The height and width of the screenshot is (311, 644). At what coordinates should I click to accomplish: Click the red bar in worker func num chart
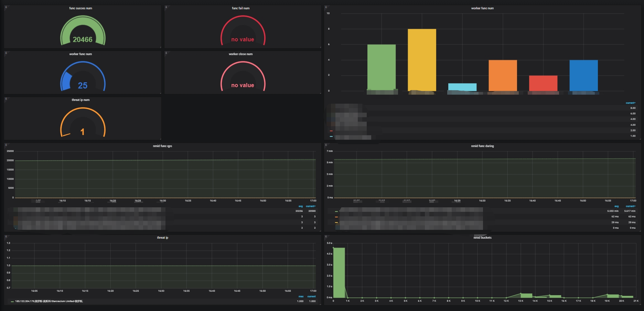(543, 83)
